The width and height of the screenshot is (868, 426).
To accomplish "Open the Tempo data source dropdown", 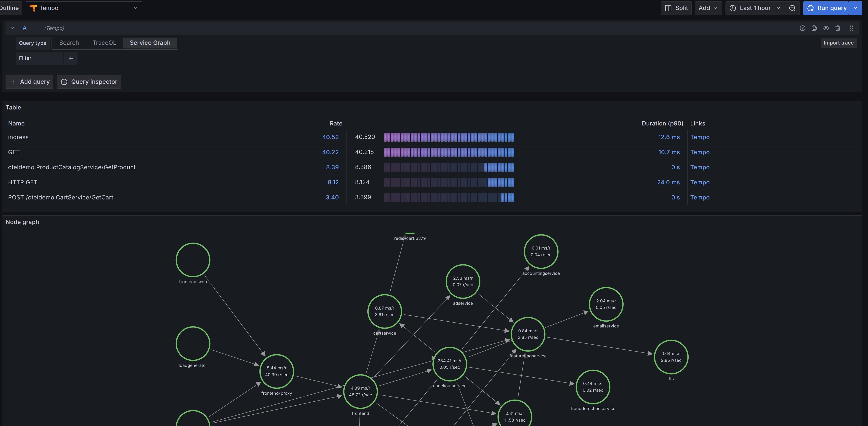I will 84,8.
